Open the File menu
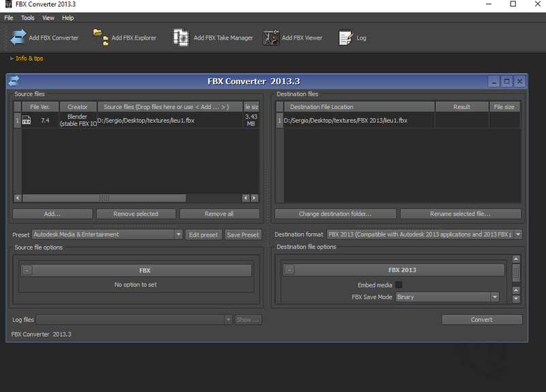Viewport: 546px width, 392px height. pos(9,18)
